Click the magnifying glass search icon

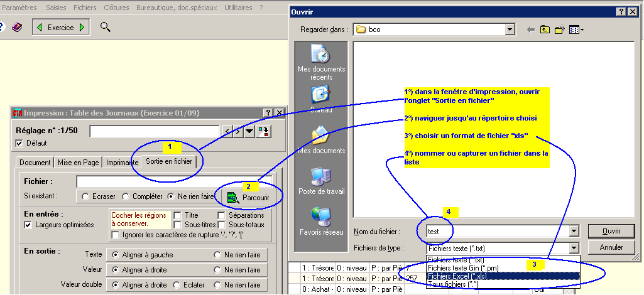(106, 27)
